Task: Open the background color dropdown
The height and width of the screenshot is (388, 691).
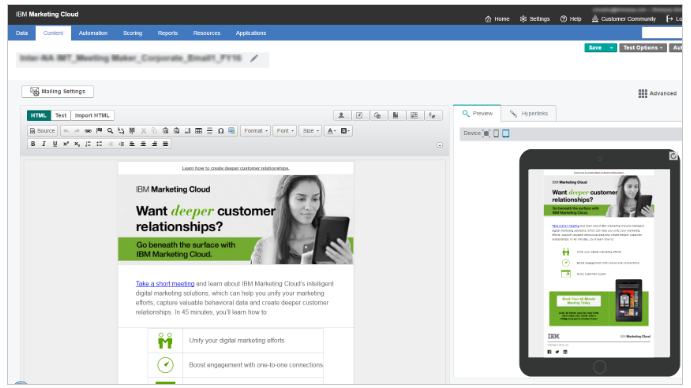Action: click(x=346, y=131)
